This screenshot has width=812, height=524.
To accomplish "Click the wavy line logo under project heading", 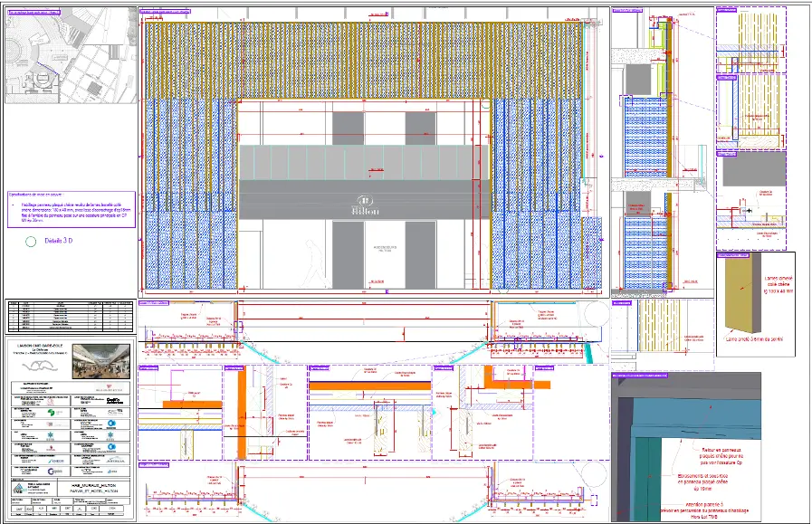I will point(40,367).
